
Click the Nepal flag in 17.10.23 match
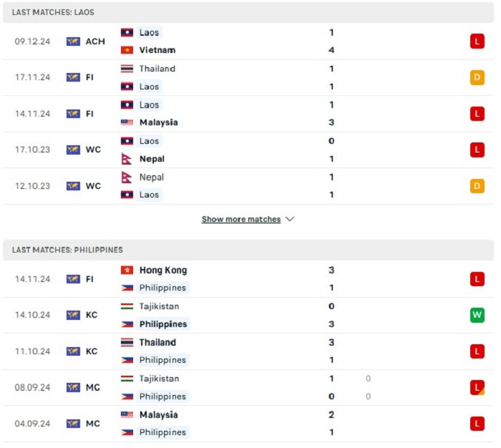pyautogui.click(x=127, y=159)
